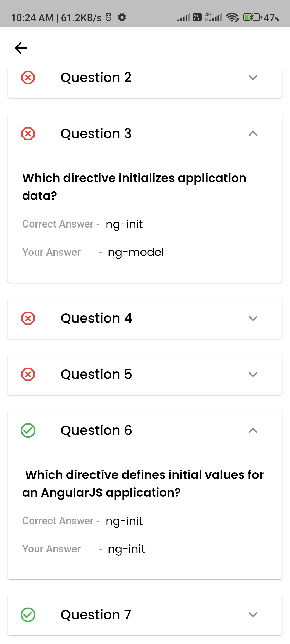This screenshot has width=290, height=644.
Task: Click the green correct icon beside Question 6
Action: pyautogui.click(x=28, y=430)
